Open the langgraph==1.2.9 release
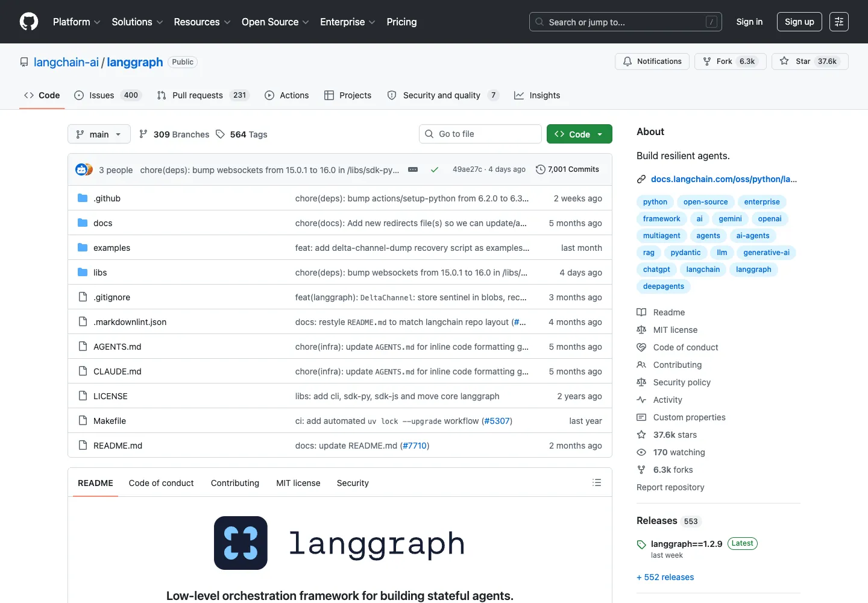Viewport: 868px width, 603px height. coord(687,544)
